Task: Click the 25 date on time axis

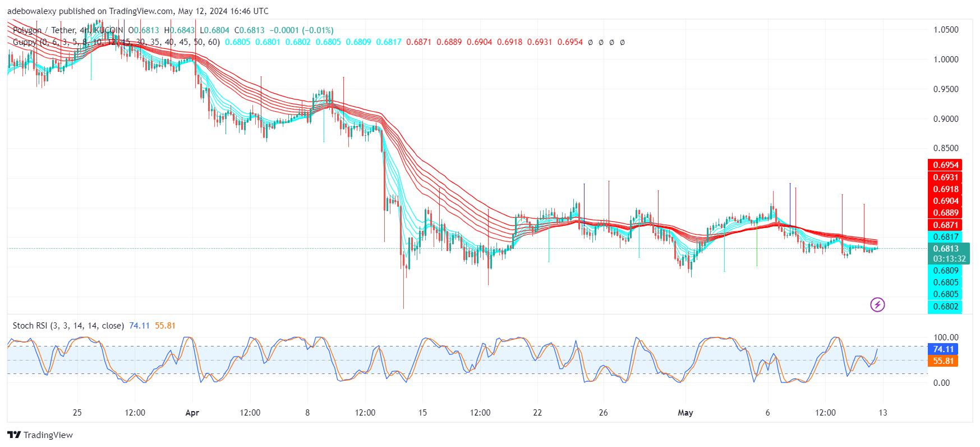Action: click(x=77, y=413)
